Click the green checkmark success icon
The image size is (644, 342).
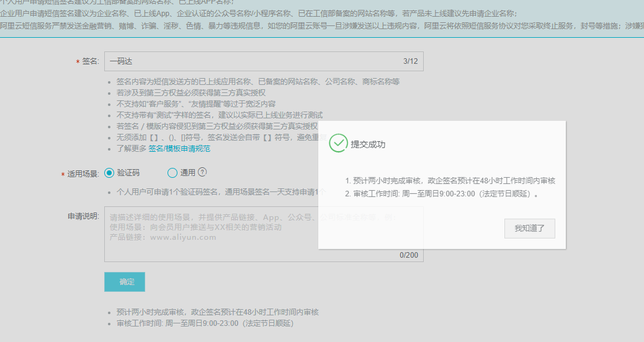pos(338,143)
